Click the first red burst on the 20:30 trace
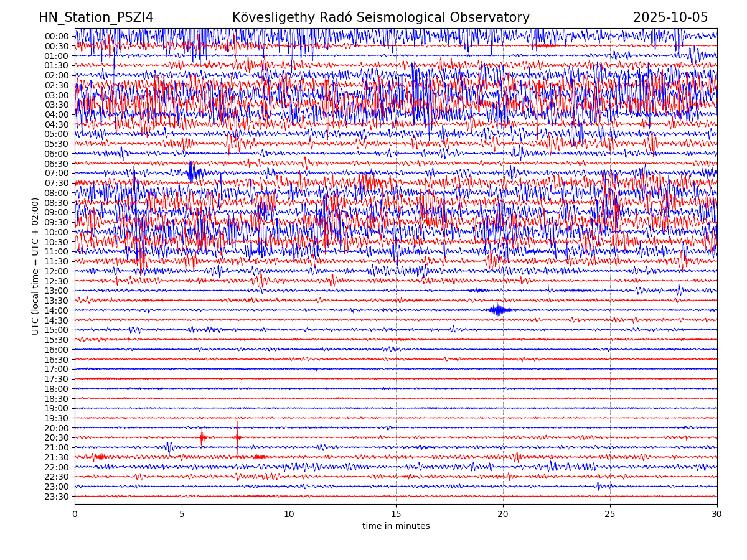The height and width of the screenshot is (560, 747). click(202, 437)
